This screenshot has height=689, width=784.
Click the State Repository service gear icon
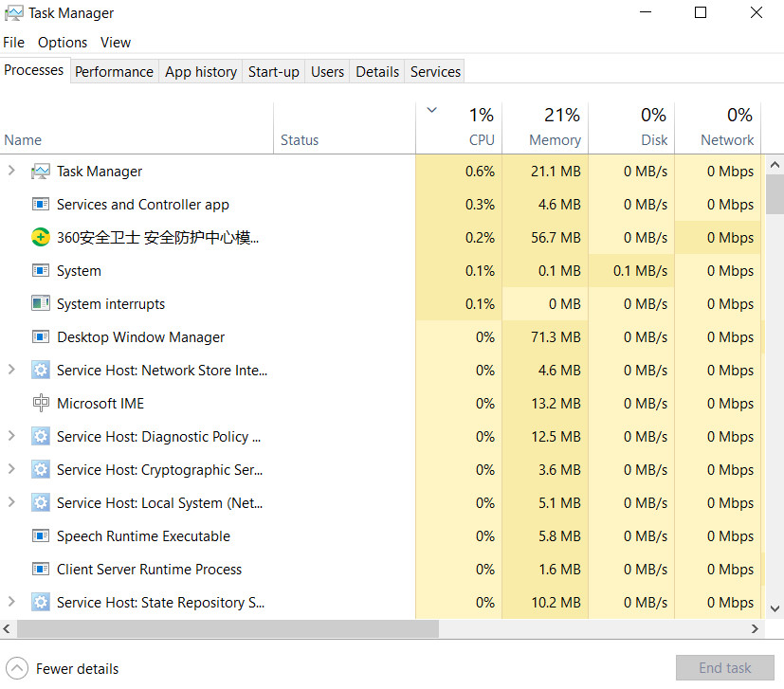click(x=41, y=602)
